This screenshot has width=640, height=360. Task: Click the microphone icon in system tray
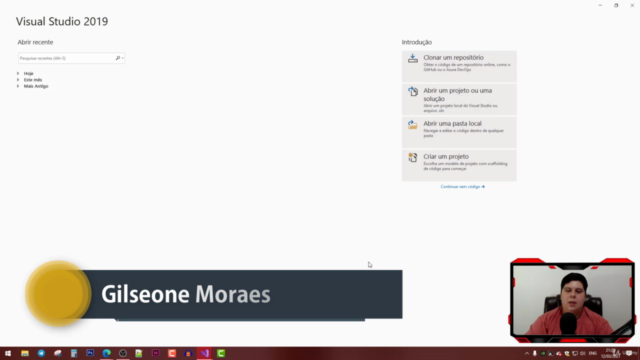click(535, 353)
